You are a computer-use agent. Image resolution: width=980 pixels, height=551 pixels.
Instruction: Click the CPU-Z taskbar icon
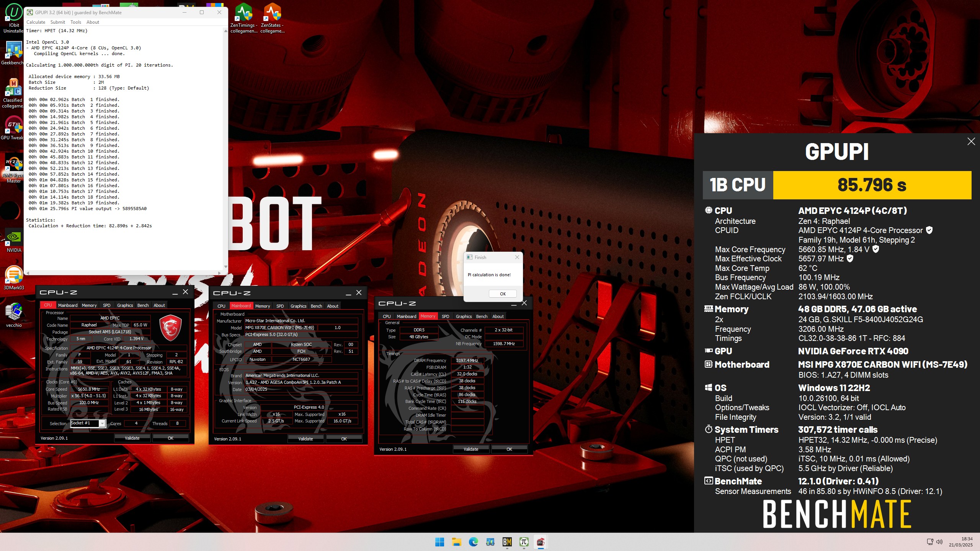tap(541, 542)
